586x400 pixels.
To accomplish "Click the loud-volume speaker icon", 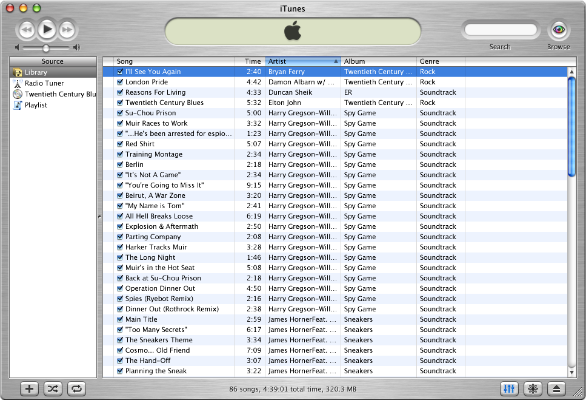I will pyautogui.click(x=76, y=47).
